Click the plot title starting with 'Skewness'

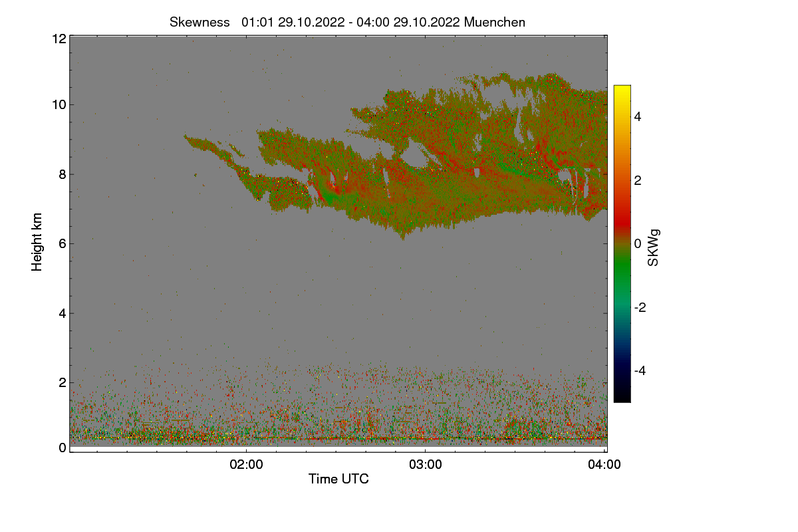(x=347, y=22)
